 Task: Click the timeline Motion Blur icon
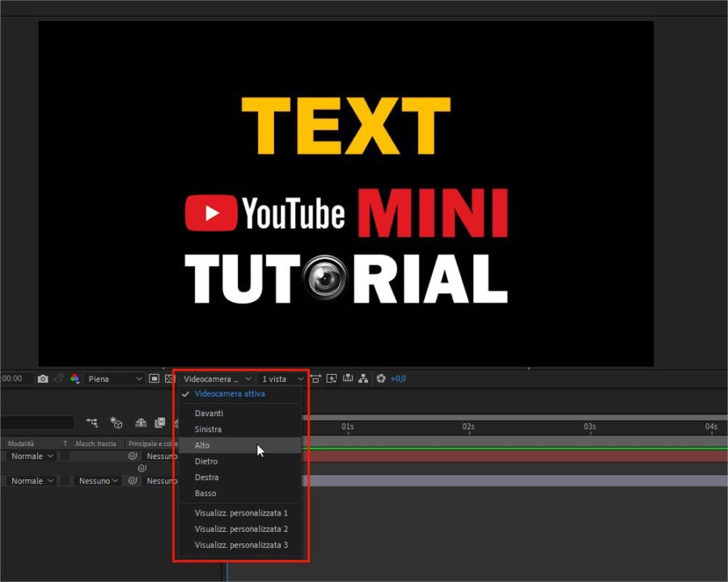pos(141,422)
